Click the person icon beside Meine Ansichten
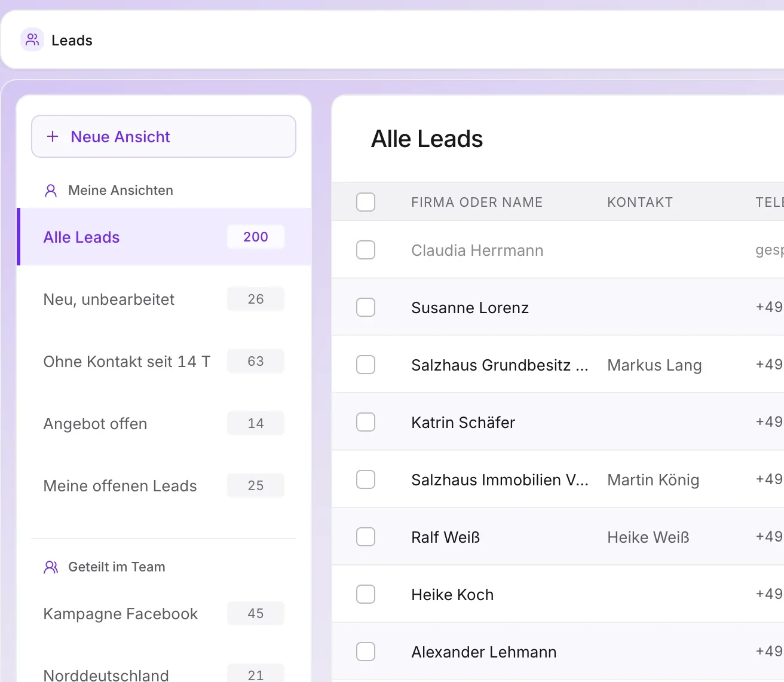Screen dimensions: 784x682 click(x=51, y=191)
